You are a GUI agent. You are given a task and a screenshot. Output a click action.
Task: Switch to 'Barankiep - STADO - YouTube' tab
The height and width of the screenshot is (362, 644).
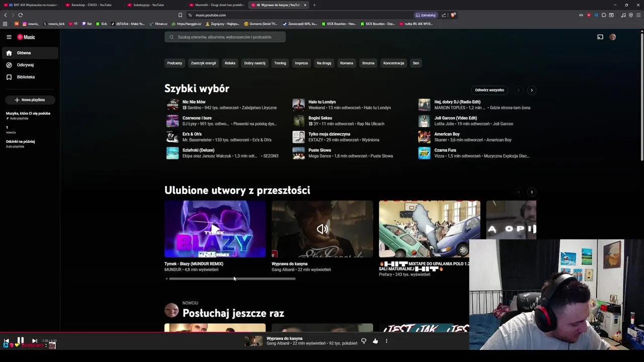point(92,5)
